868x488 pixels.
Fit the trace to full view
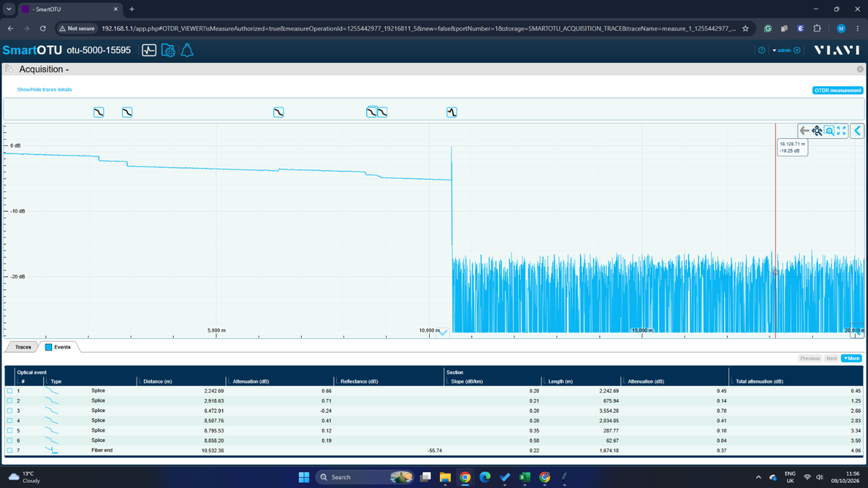coord(842,131)
